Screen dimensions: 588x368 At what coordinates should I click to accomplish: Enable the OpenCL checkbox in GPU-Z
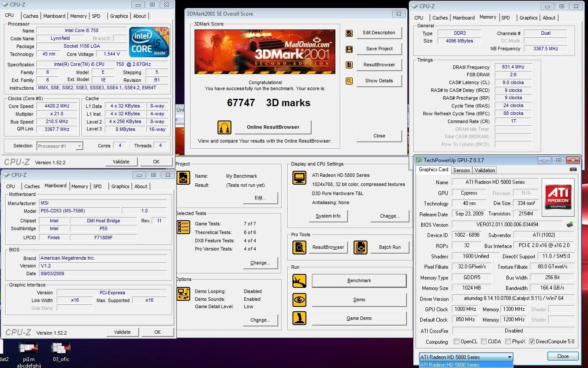click(456, 342)
